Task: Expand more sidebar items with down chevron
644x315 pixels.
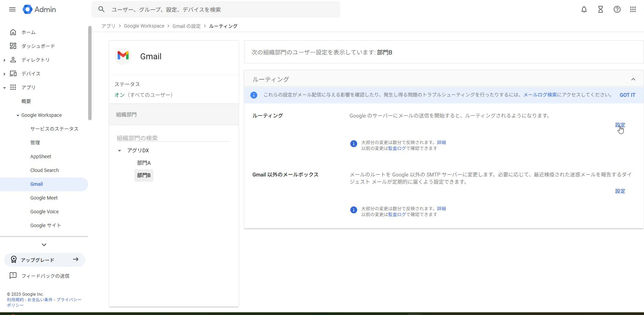Action: pos(44,245)
